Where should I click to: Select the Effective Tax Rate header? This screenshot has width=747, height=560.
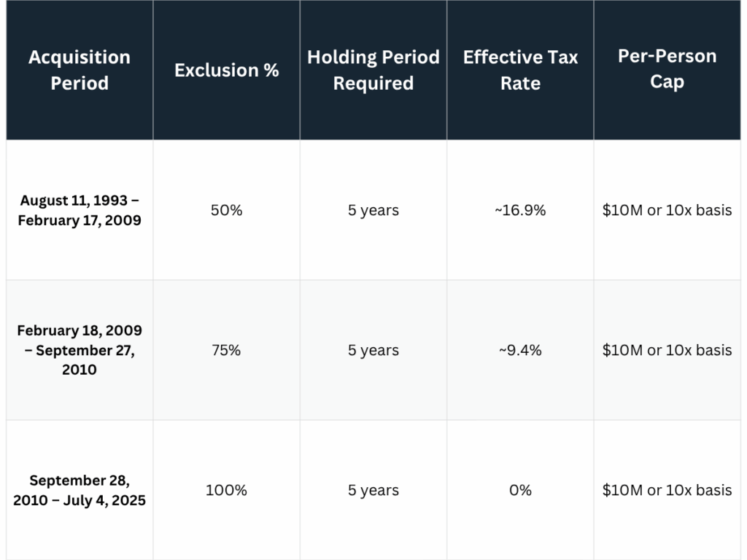(x=520, y=70)
